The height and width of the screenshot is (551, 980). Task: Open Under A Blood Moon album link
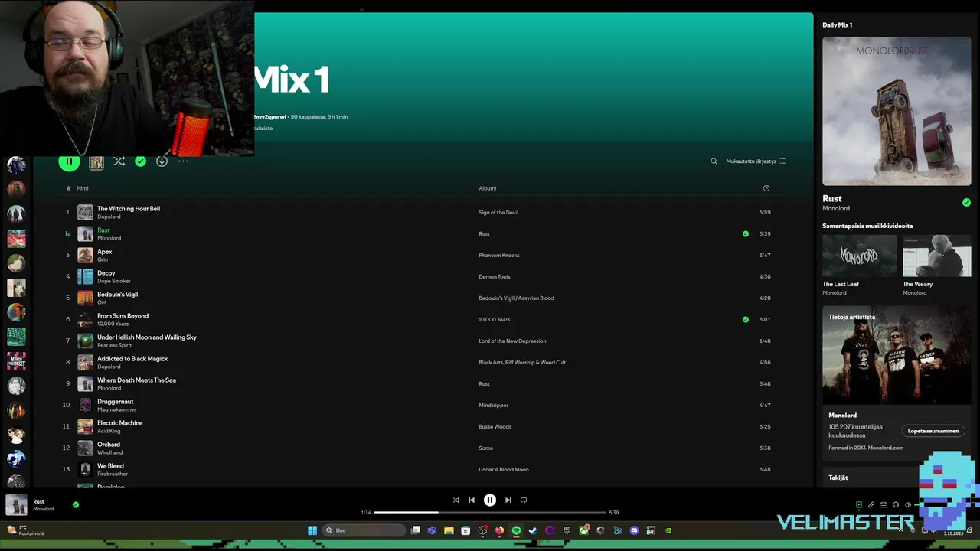pos(504,470)
